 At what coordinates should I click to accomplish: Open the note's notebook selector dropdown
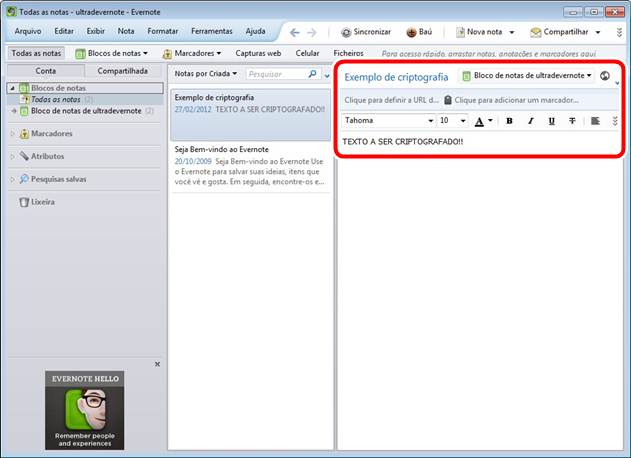527,75
